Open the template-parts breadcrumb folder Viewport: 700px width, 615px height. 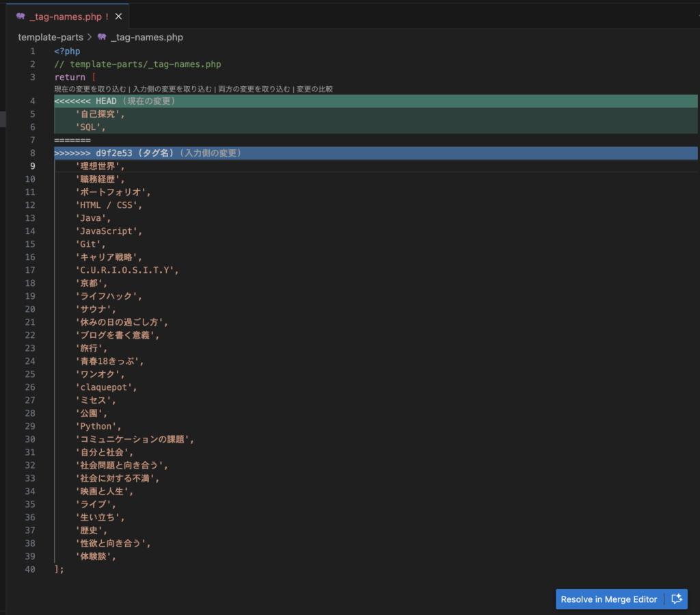click(x=50, y=38)
